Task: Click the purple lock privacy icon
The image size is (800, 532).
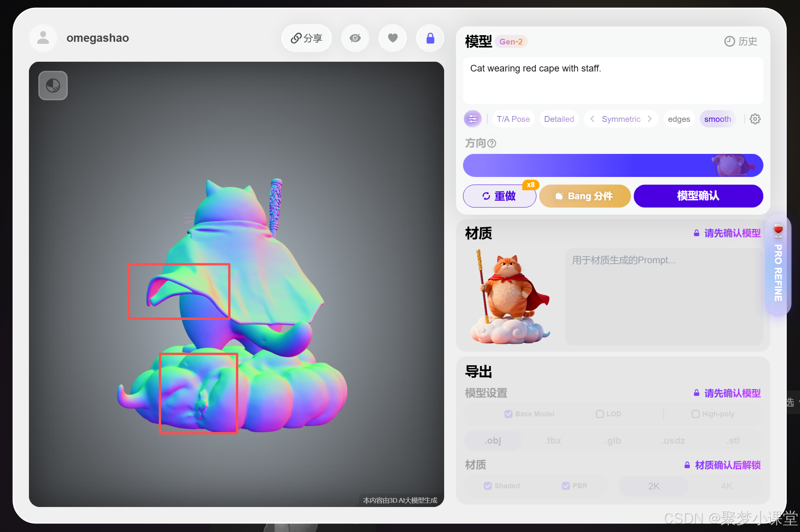Action: click(430, 38)
